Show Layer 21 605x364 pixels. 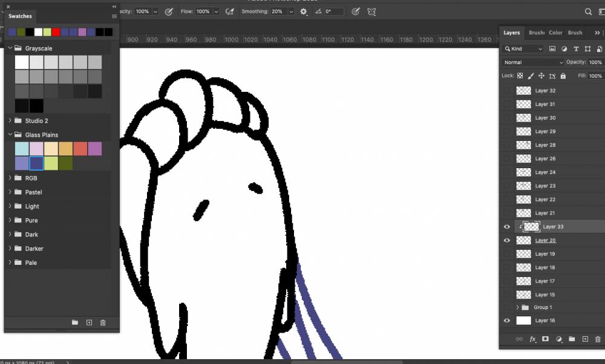tap(507, 213)
